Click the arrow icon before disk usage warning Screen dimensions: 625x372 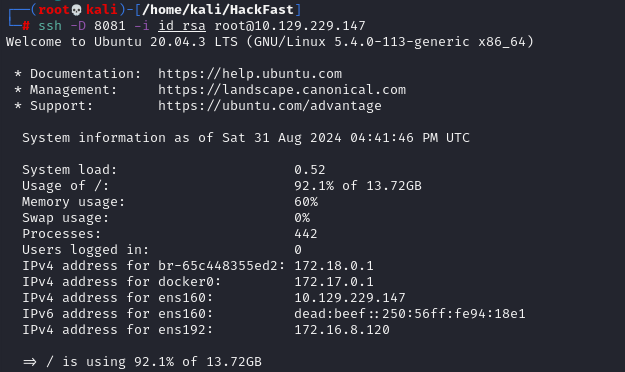tap(29, 362)
